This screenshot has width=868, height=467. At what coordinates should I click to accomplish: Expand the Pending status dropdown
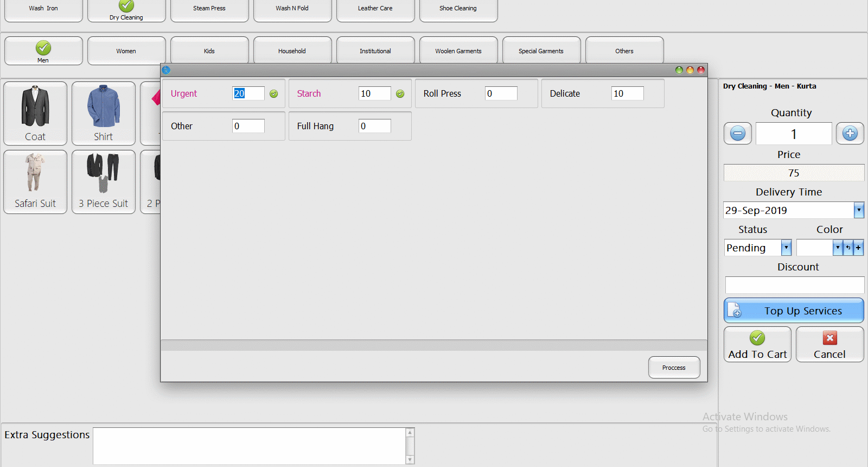[x=786, y=248]
